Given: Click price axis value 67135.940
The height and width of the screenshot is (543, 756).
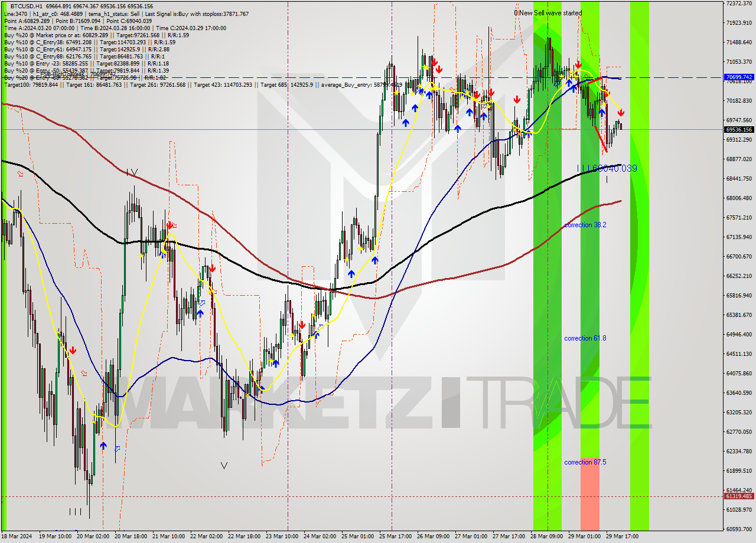Looking at the screenshot, I should coord(739,237).
